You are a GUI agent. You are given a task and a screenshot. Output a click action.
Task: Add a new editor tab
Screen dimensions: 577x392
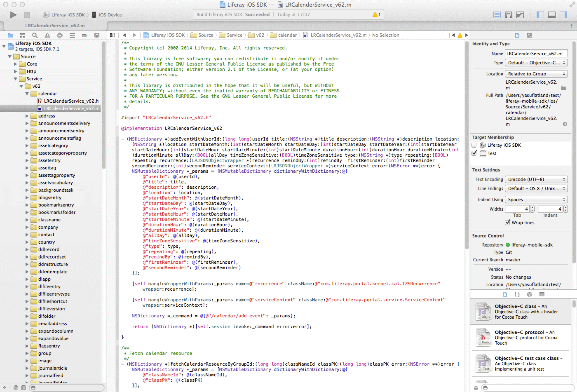[571, 26]
